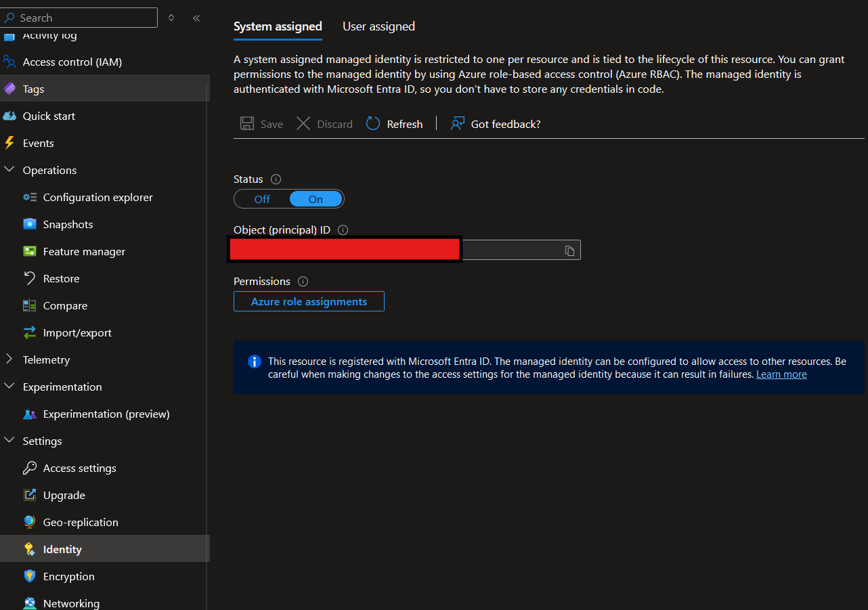Turn managed identity status Off

pos(262,199)
